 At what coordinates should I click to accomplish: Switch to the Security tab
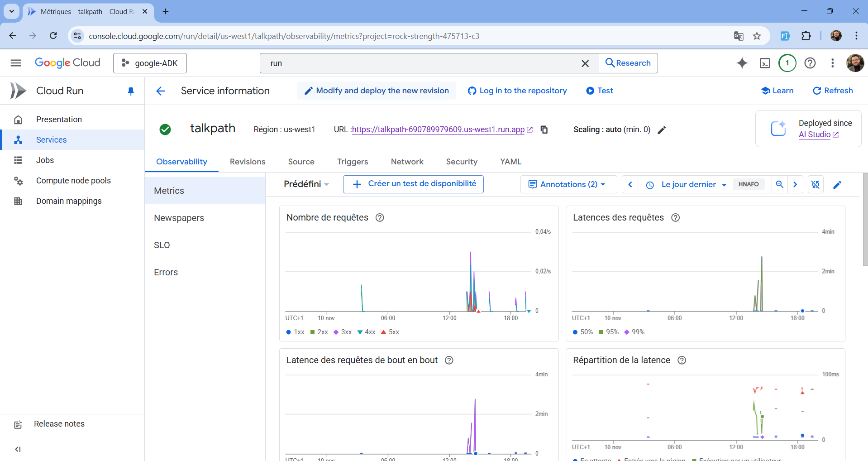click(462, 162)
